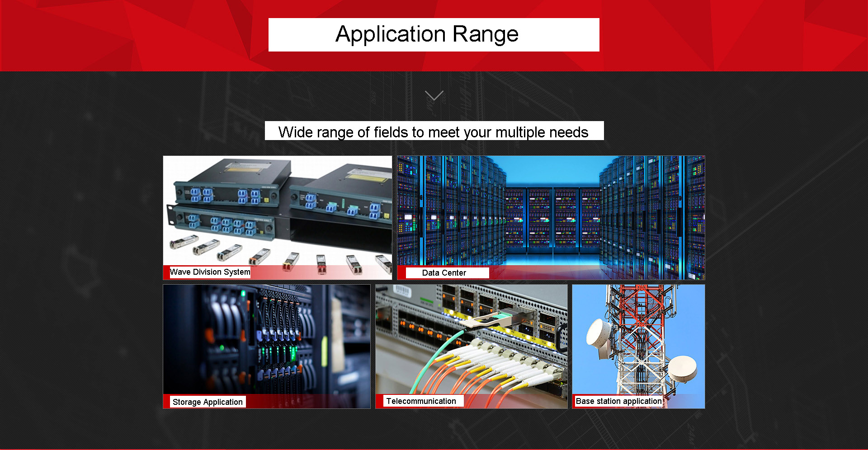Screen dimensions: 868x450
Task: Select the Storage Application label
Action: (x=208, y=402)
